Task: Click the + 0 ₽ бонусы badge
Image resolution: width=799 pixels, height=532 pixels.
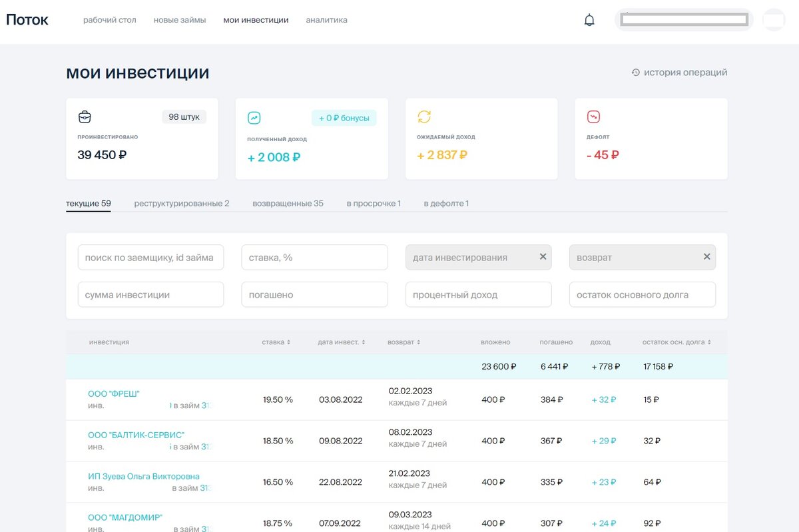Action: [344, 118]
